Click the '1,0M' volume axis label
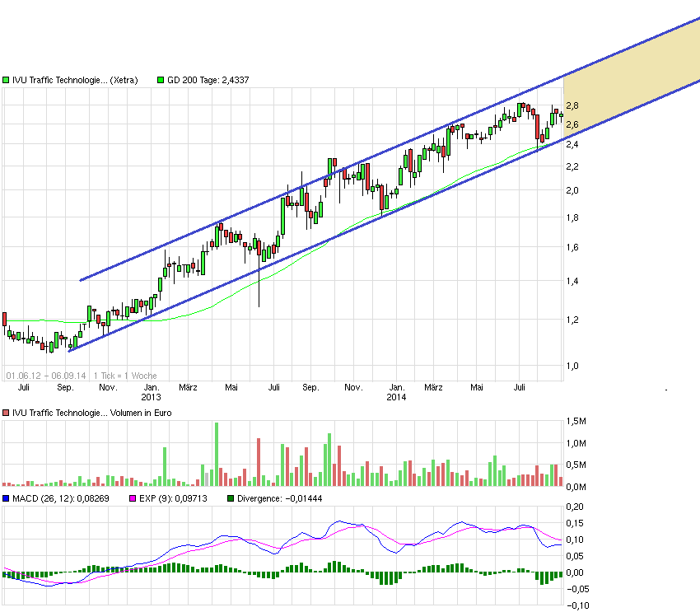Image resolution: width=700 pixels, height=612 pixels. point(576,444)
